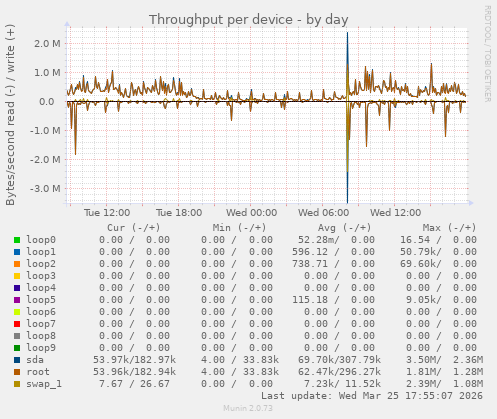Image resolution: width=497 pixels, height=419 pixels.
Task: Click sda max value 3.50M/ 2.36M
Action: (x=444, y=360)
